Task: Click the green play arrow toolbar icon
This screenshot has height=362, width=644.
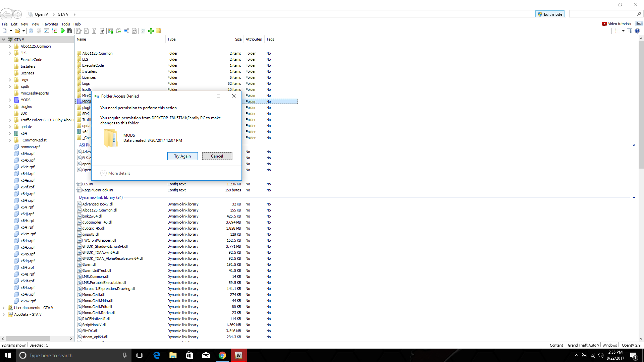Action: coord(62,31)
